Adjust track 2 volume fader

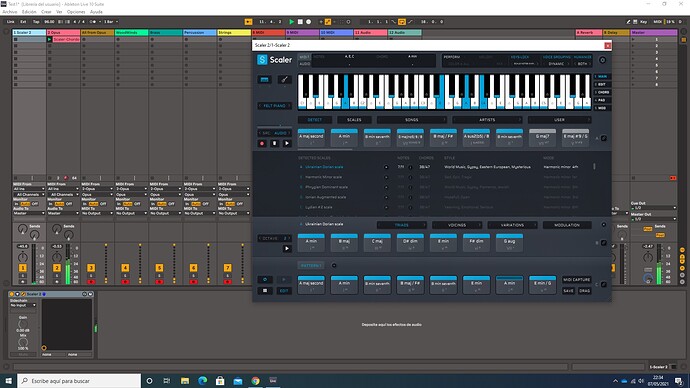(x=68, y=264)
